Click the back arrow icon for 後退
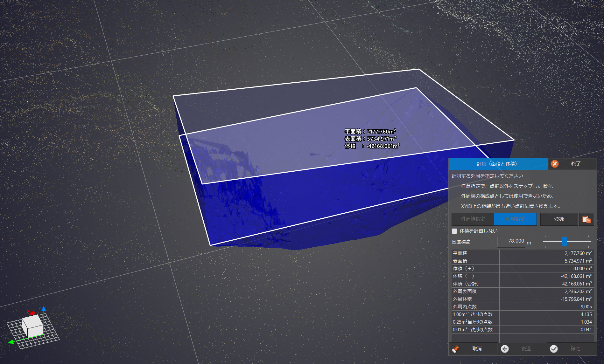604x364 pixels. point(505,349)
